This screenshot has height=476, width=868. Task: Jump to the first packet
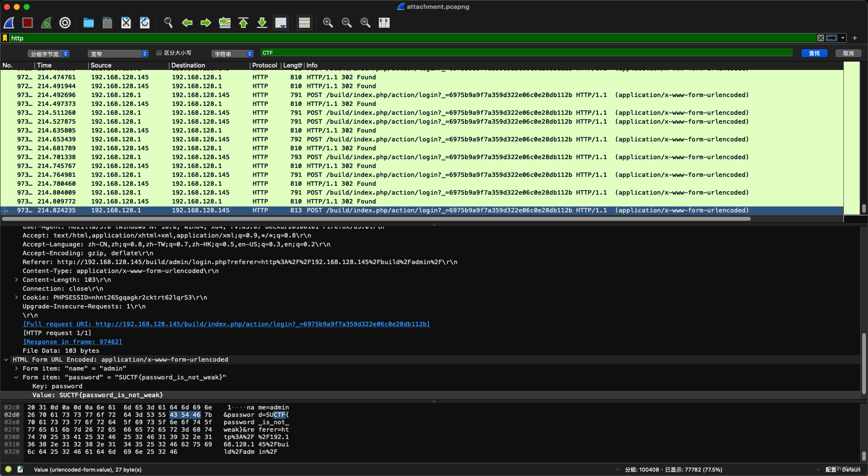tap(243, 23)
